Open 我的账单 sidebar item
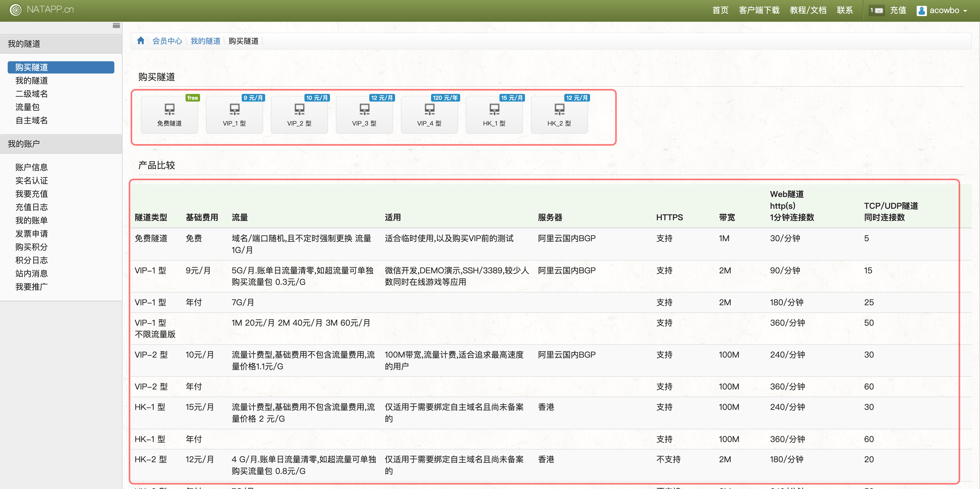Image resolution: width=980 pixels, height=489 pixels. 32,220
